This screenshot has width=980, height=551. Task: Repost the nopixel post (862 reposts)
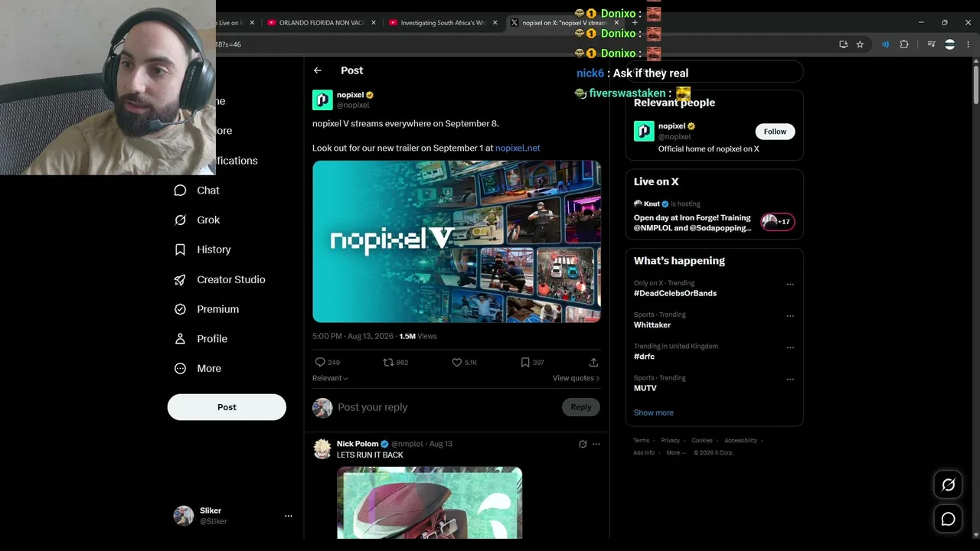tap(388, 362)
